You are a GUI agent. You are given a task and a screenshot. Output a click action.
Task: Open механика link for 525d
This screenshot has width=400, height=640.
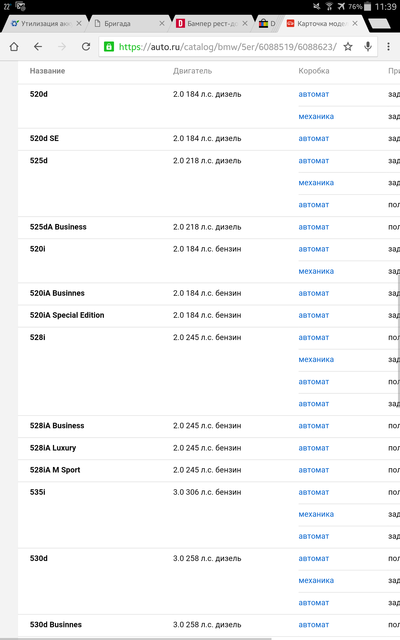point(316,182)
